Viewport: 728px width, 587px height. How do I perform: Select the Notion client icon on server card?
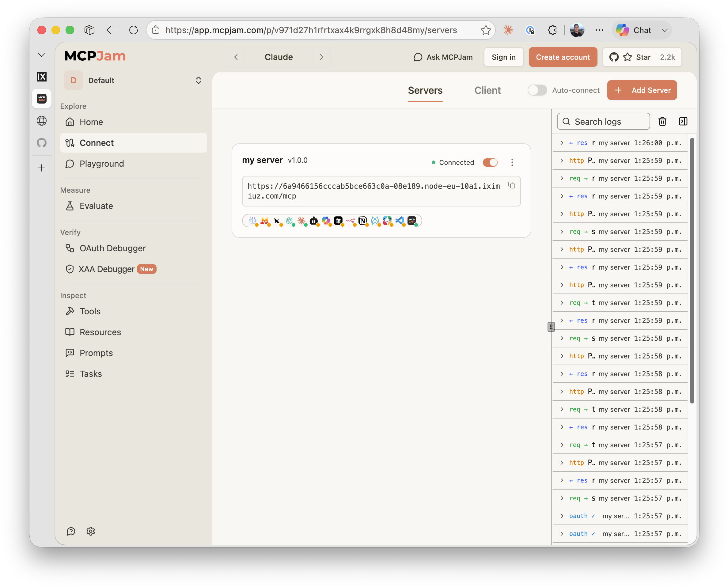362,221
